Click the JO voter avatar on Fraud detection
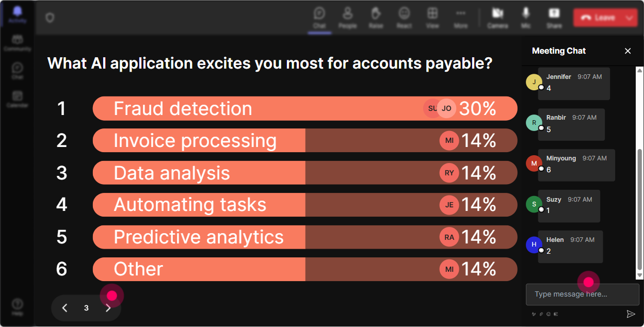Screen dimensions: 644x327 pyautogui.click(x=447, y=108)
